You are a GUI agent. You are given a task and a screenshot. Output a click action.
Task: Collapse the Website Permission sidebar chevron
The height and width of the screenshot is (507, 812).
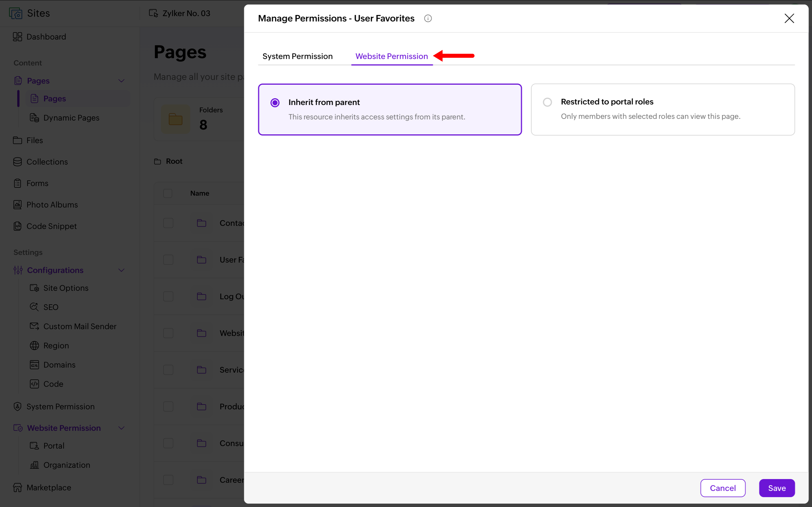pos(121,428)
